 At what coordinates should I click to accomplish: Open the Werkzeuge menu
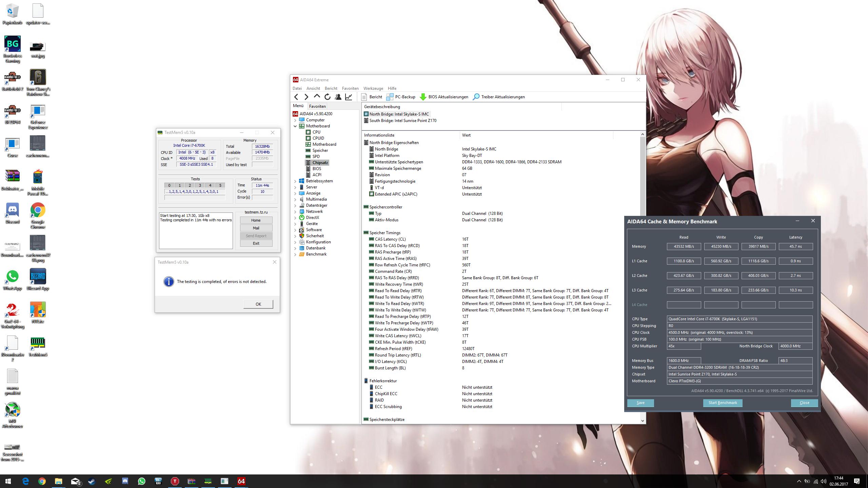pos(373,88)
